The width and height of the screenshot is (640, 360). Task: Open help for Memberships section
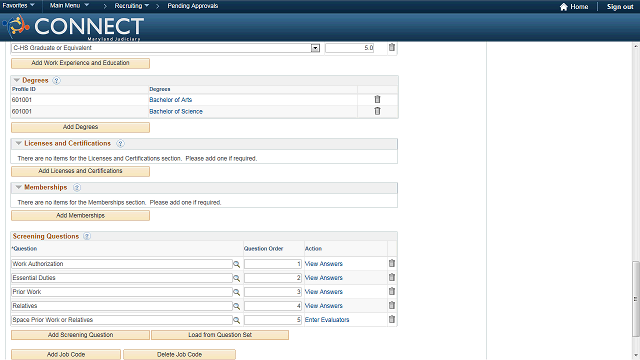(x=77, y=188)
